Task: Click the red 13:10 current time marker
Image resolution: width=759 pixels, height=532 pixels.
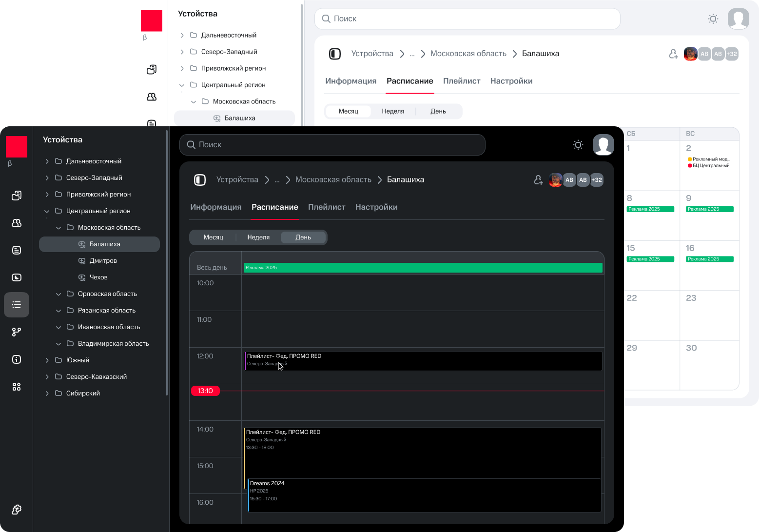Action: (205, 391)
